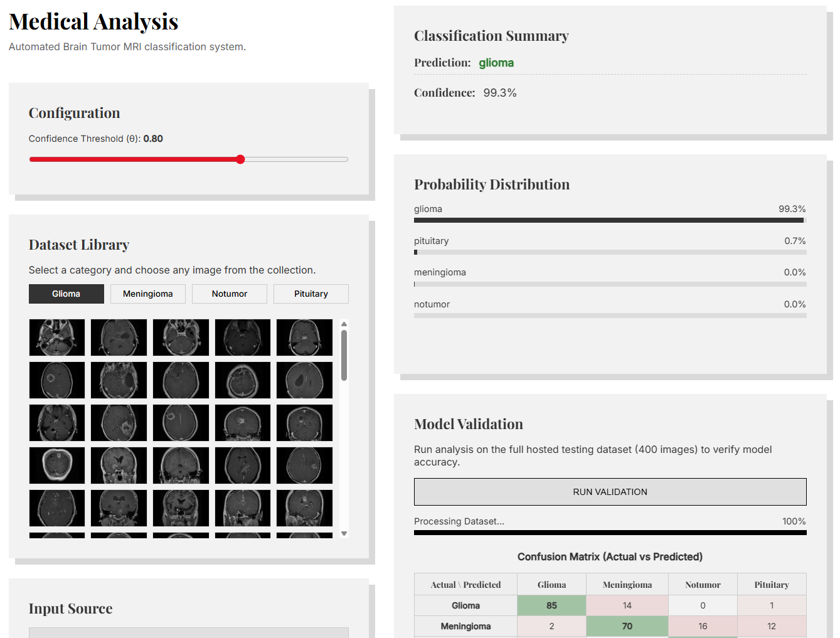Pick the second MRI thumbnail in first row
The image size is (840, 638).
(119, 338)
